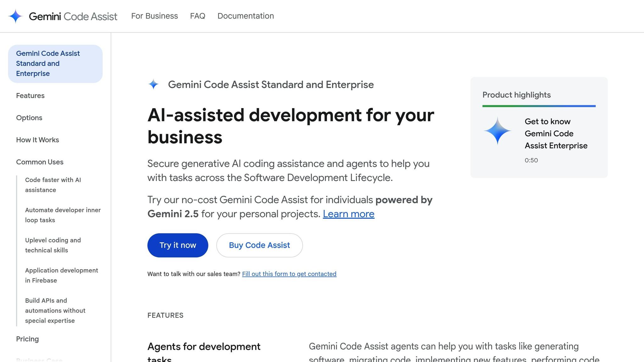644x362 pixels.
Task: Select Uplevel coding and technical skills
Action: (53, 245)
